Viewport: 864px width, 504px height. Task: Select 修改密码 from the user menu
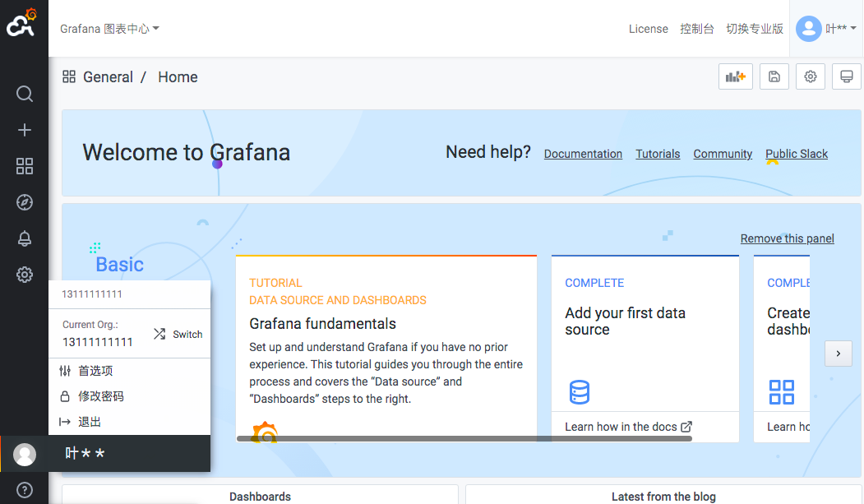click(x=130, y=396)
